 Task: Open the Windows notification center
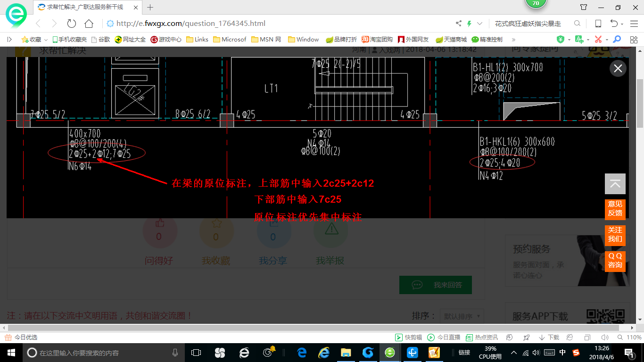[x=629, y=353]
